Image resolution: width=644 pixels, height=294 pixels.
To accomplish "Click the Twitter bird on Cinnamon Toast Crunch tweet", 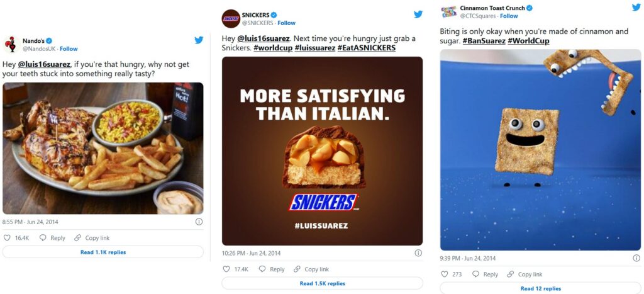I will click(636, 8).
